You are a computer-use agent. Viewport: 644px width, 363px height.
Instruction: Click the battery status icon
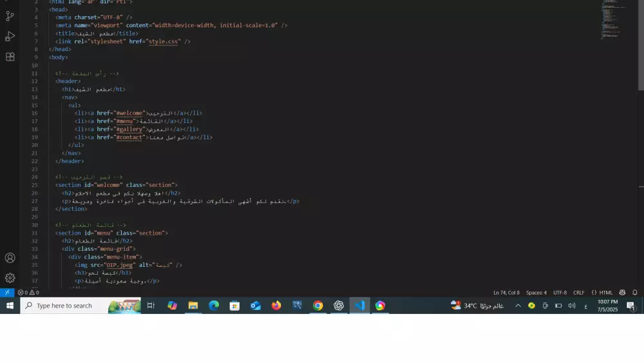tap(558, 306)
